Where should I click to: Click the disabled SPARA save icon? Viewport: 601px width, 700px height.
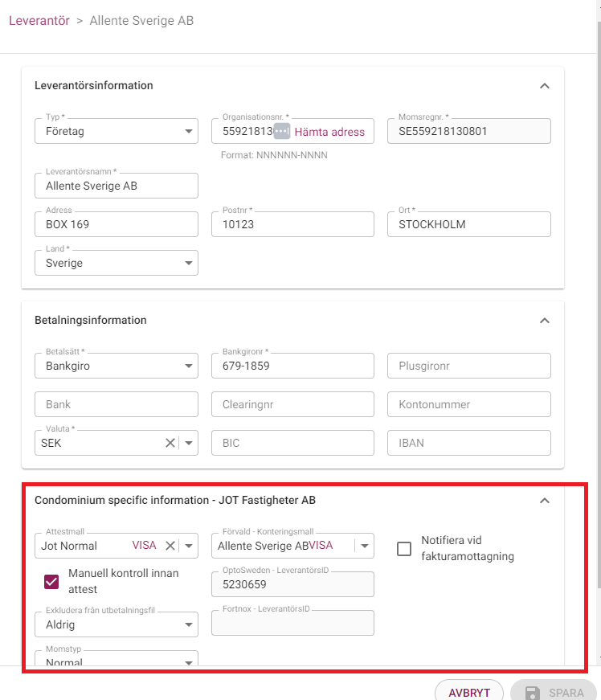coord(532,693)
